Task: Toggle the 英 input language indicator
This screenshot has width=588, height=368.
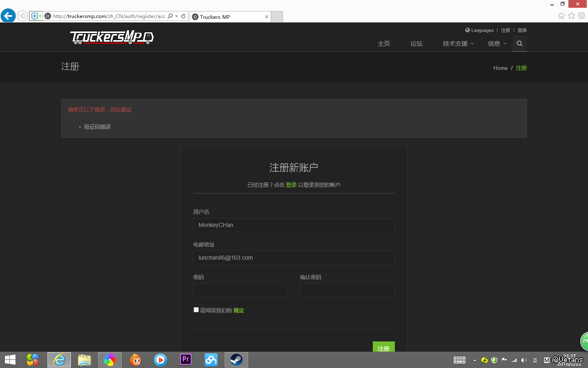Action: click(x=535, y=360)
